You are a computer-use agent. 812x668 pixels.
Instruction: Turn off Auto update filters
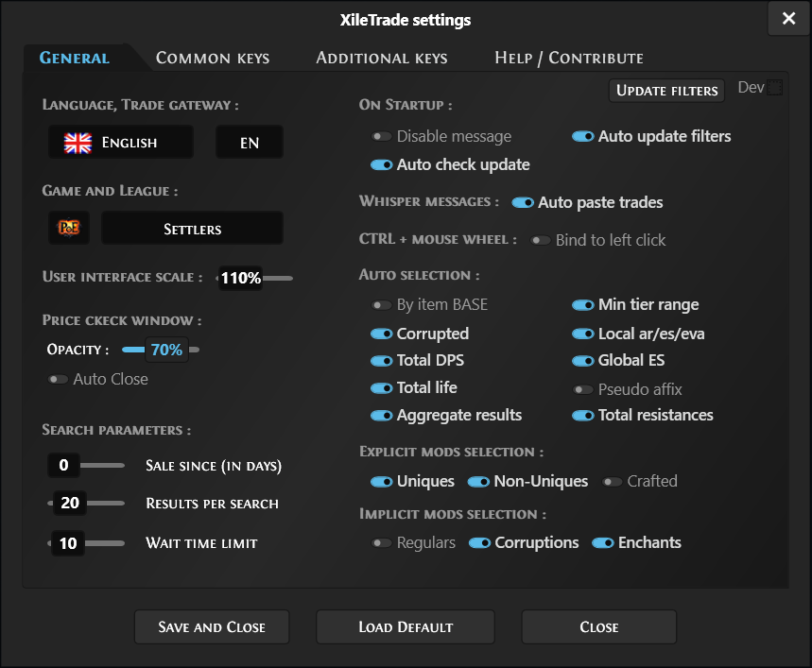coord(582,137)
